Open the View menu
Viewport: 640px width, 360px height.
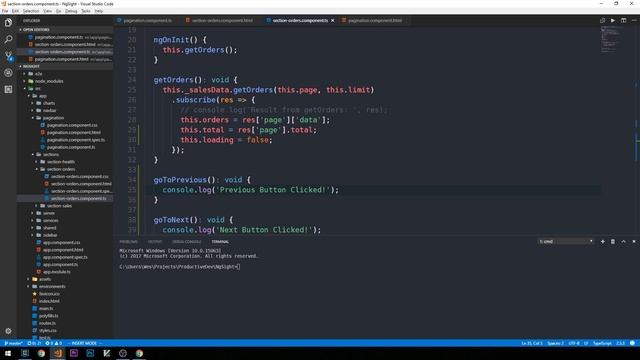pos(48,11)
